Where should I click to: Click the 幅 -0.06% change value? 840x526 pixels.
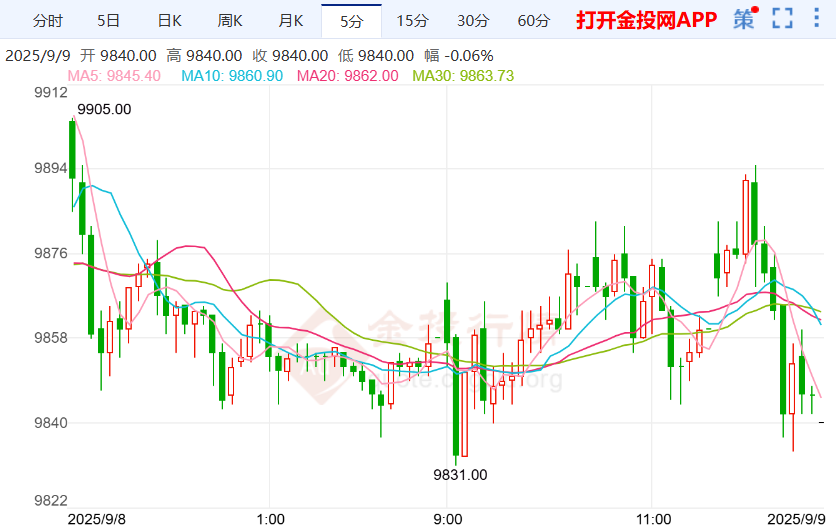[x=459, y=56]
